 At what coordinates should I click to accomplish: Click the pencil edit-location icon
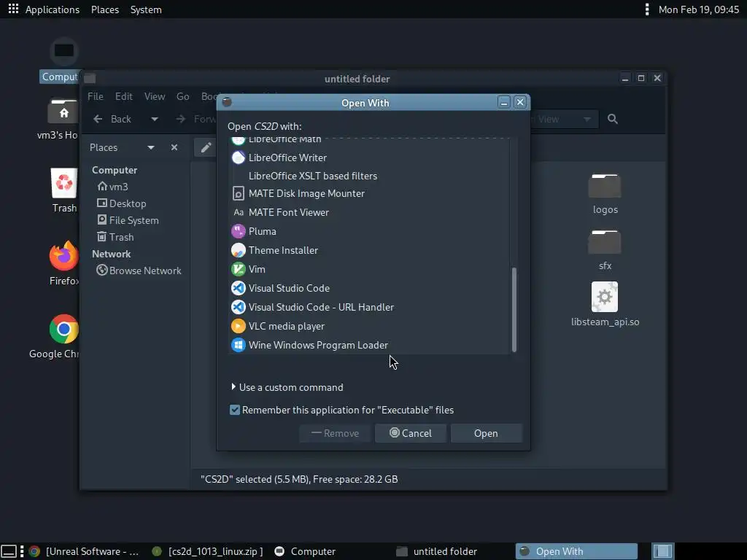tap(206, 147)
